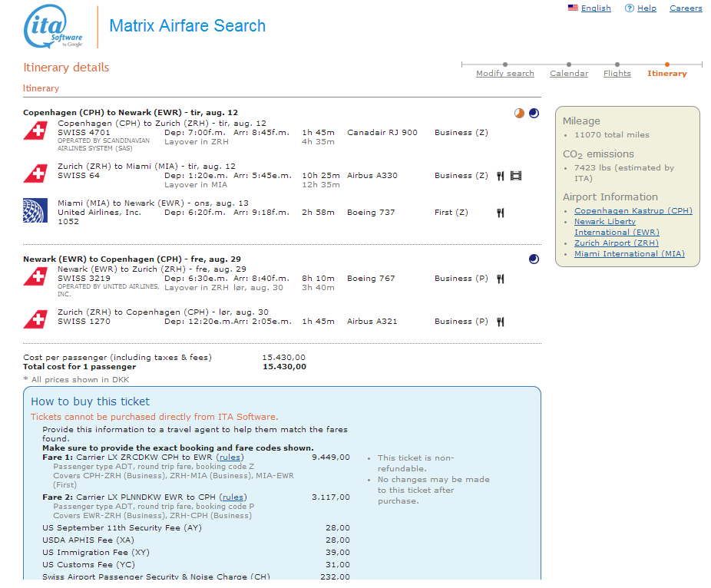
Task: Click the United Airlines logo on flight 1052
Action: pos(35,210)
